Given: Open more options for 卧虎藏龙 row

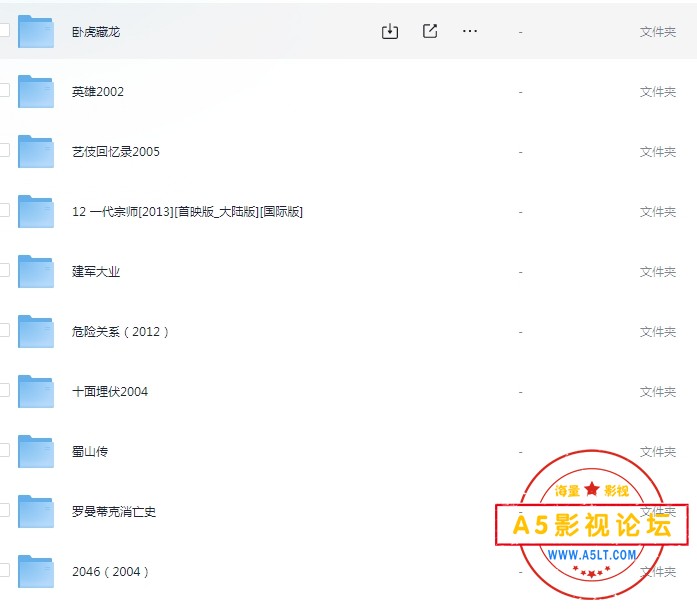Looking at the screenshot, I should pos(470,31).
